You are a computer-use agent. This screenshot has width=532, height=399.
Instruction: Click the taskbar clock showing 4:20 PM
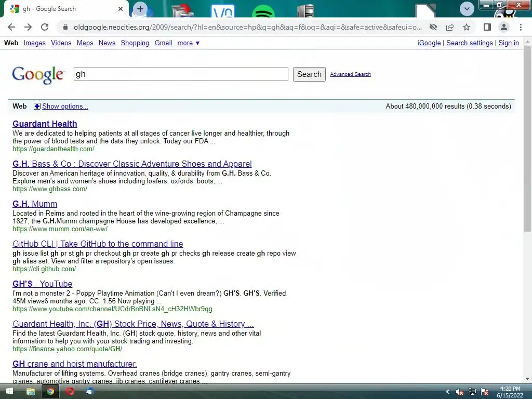510,392
